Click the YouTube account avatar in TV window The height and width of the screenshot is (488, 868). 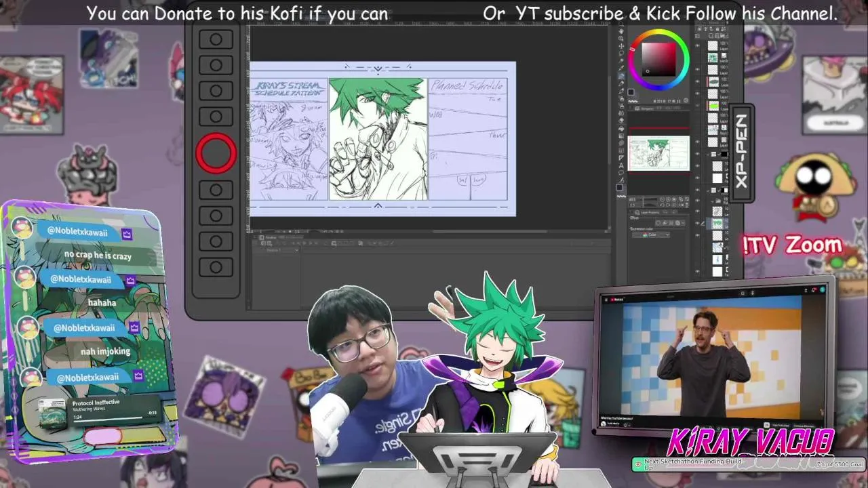(823, 289)
